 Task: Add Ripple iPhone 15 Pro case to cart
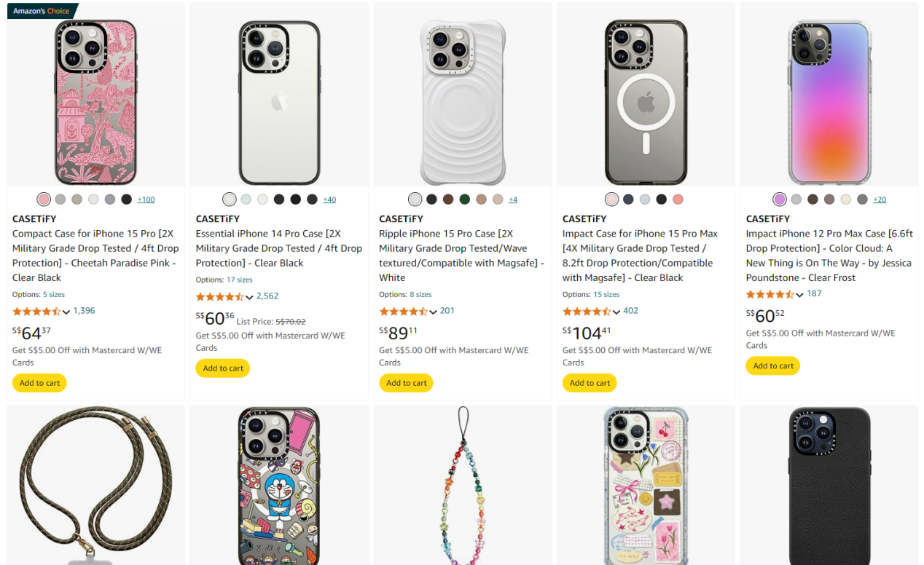click(406, 383)
